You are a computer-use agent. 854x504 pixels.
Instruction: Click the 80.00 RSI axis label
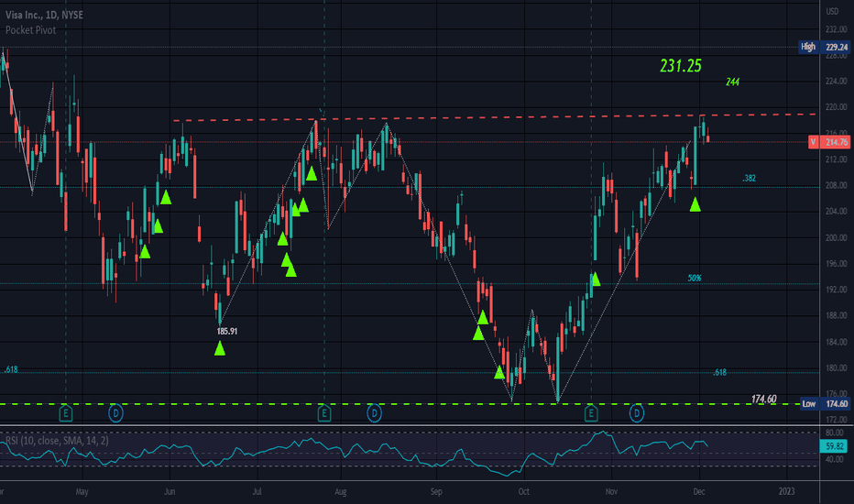pyautogui.click(x=835, y=433)
